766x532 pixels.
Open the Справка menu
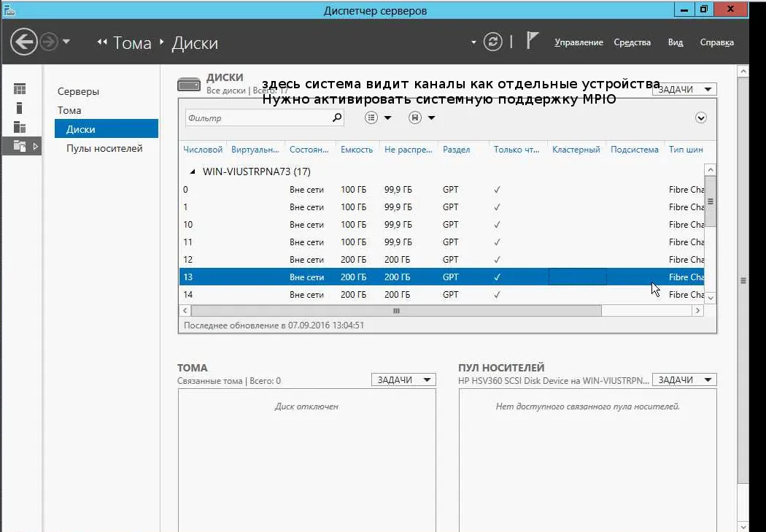pos(716,42)
